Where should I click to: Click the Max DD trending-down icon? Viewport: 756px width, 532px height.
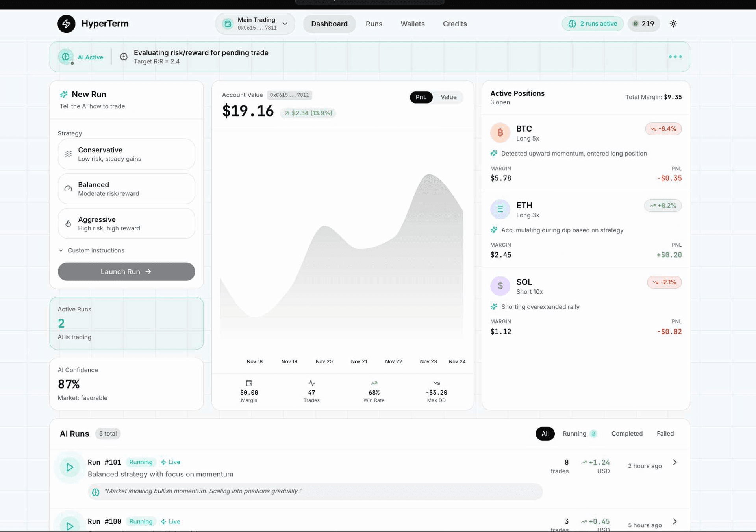click(x=436, y=383)
